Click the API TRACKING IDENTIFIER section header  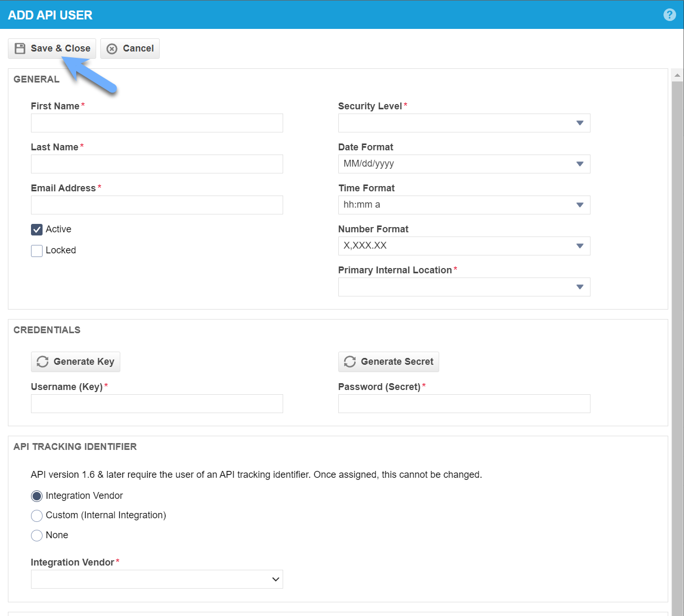75,447
